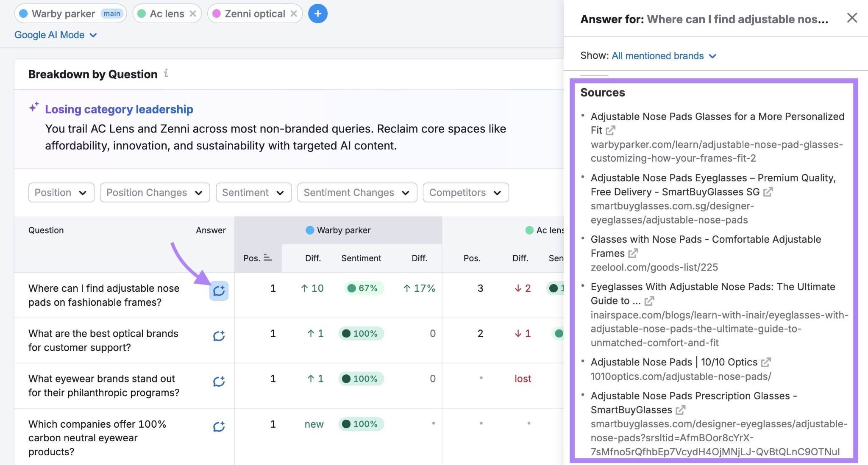Open the Sentiment Changes filter dropdown

357,192
